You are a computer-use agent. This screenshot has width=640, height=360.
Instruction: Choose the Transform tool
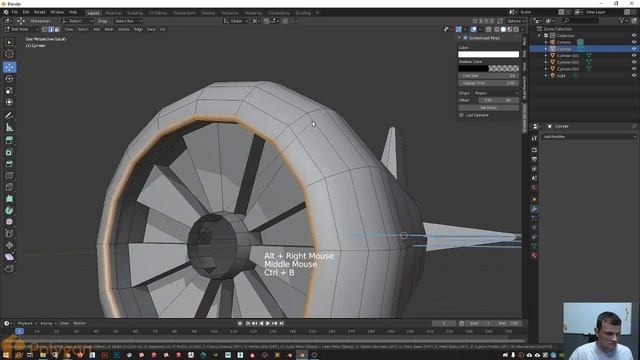[9, 102]
